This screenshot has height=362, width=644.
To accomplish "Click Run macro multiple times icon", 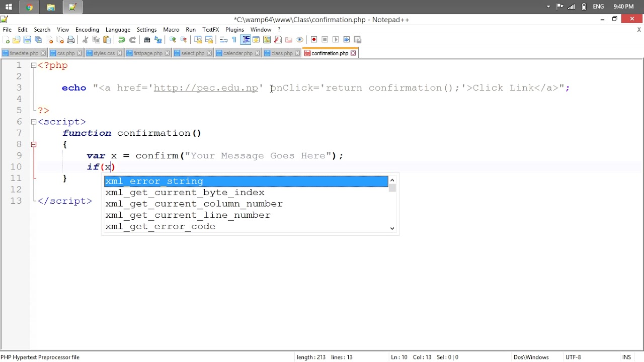I will click(x=347, y=40).
